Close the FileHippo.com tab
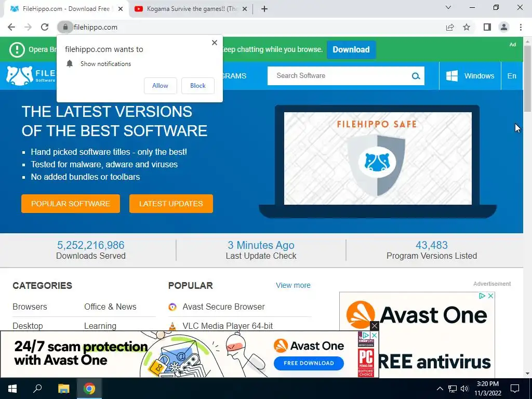The image size is (532, 399). pos(121,9)
